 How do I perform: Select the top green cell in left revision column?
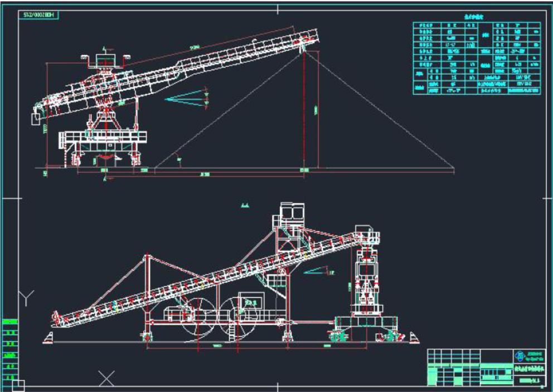(10, 322)
